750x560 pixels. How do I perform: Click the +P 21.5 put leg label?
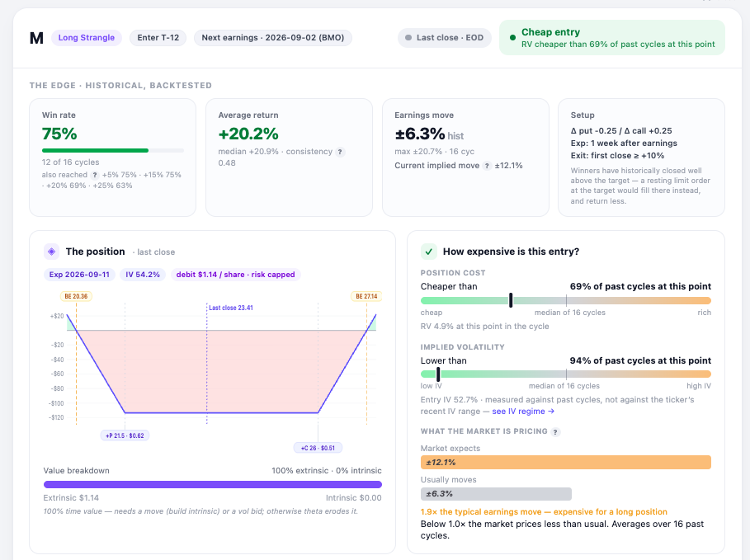[125, 435]
